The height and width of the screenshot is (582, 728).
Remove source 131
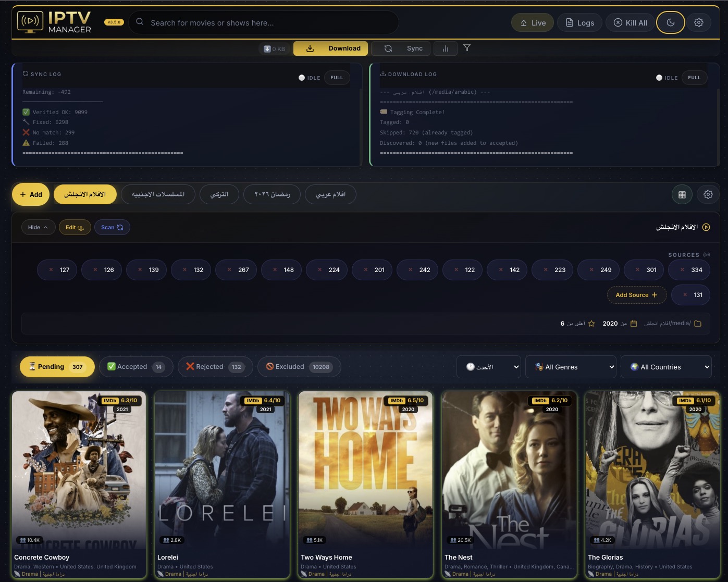685,295
